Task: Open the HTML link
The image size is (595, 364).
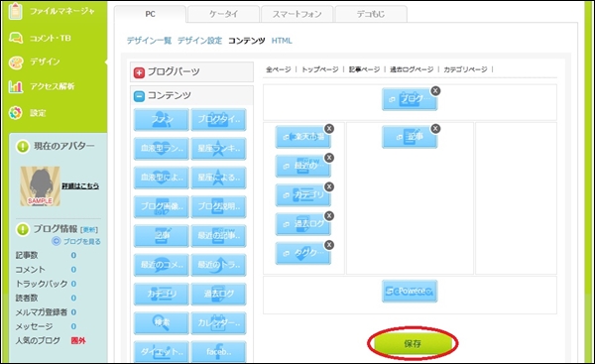Action: coord(282,41)
